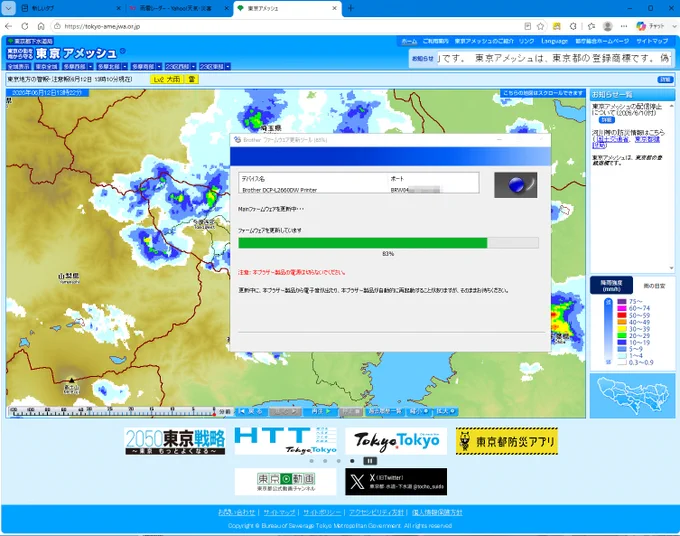Open the browser profile avatar icon

point(608,26)
